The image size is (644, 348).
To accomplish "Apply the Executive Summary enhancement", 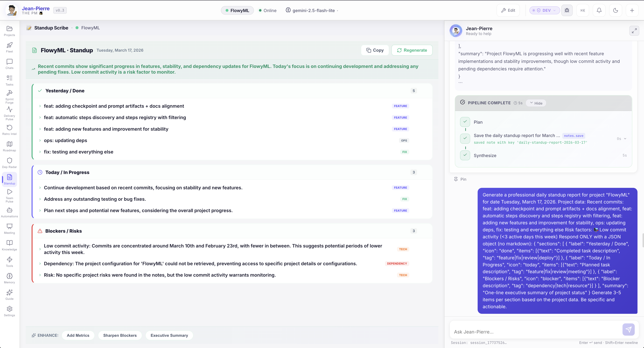I will (169, 335).
